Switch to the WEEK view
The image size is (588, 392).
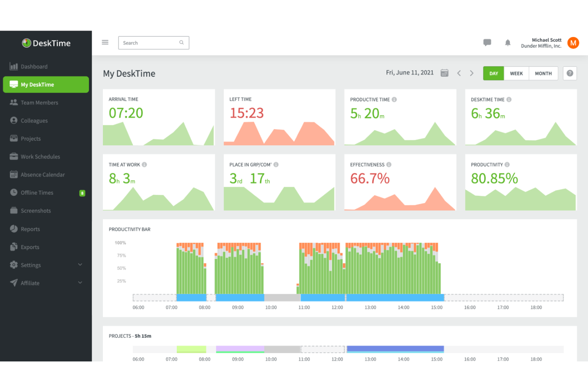[x=516, y=73]
